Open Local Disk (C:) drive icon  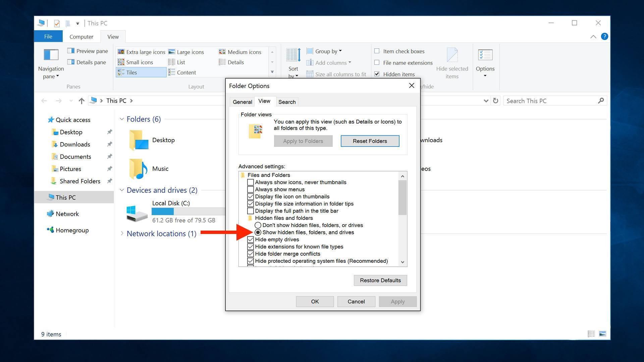[137, 214]
